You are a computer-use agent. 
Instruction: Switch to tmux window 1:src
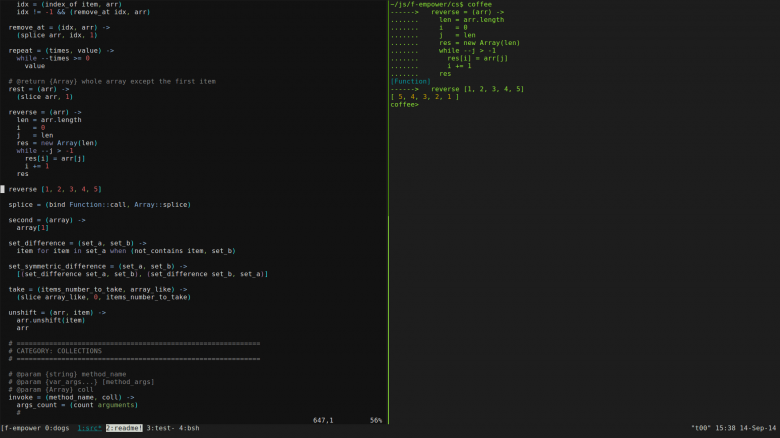pyautogui.click(x=90, y=428)
